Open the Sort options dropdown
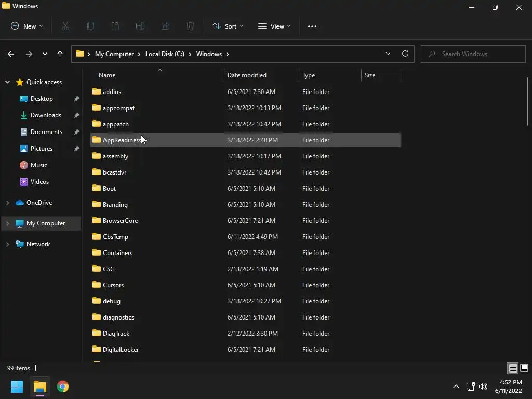The width and height of the screenshot is (532, 399). click(228, 26)
